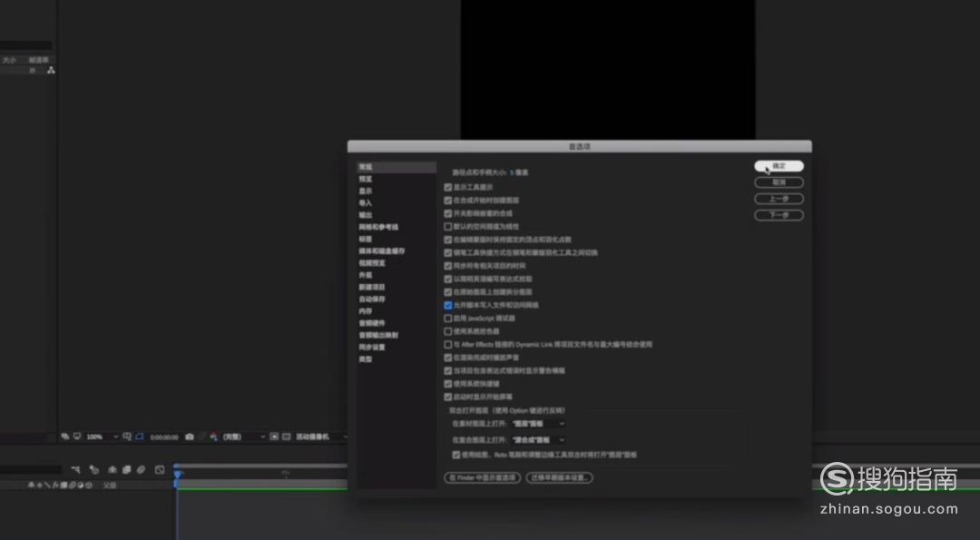980x540 pixels.
Task: Click the graph editor icon in timeline
Action: (160, 470)
